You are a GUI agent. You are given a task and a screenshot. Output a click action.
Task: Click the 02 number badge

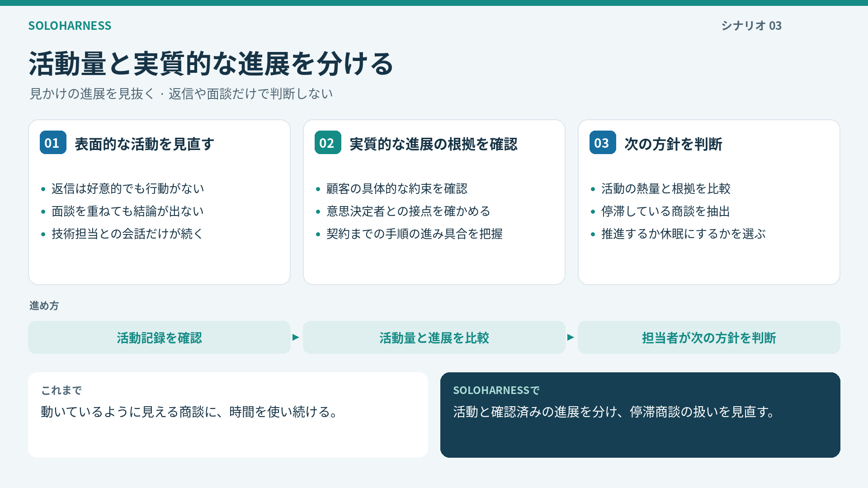click(x=328, y=142)
